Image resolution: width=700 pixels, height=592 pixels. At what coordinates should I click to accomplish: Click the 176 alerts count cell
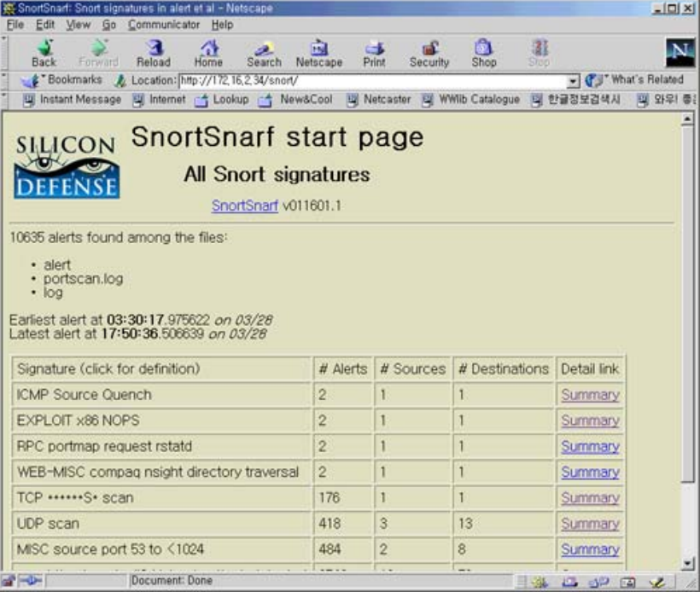point(343,498)
